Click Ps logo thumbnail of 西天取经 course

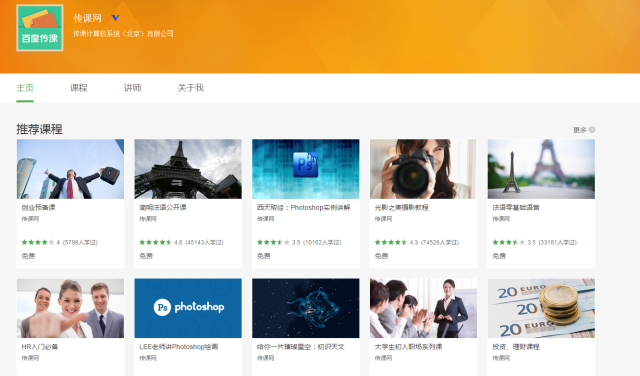click(306, 169)
